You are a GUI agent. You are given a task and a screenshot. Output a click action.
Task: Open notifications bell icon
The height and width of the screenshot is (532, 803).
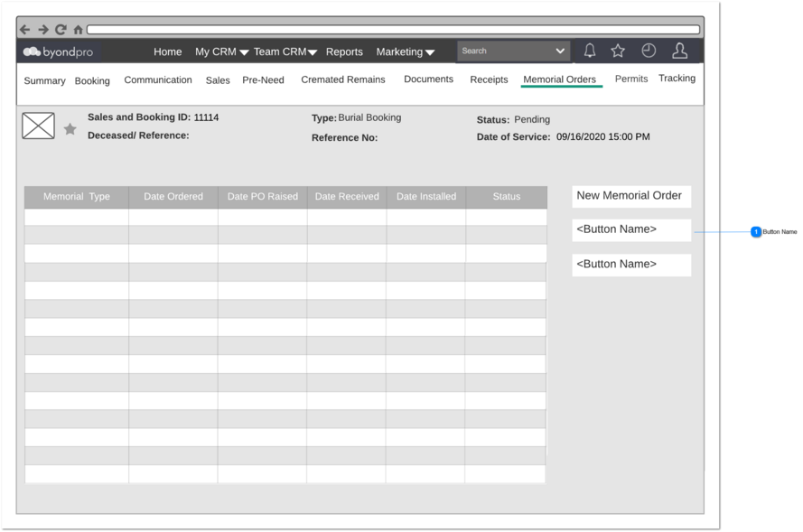coord(590,51)
